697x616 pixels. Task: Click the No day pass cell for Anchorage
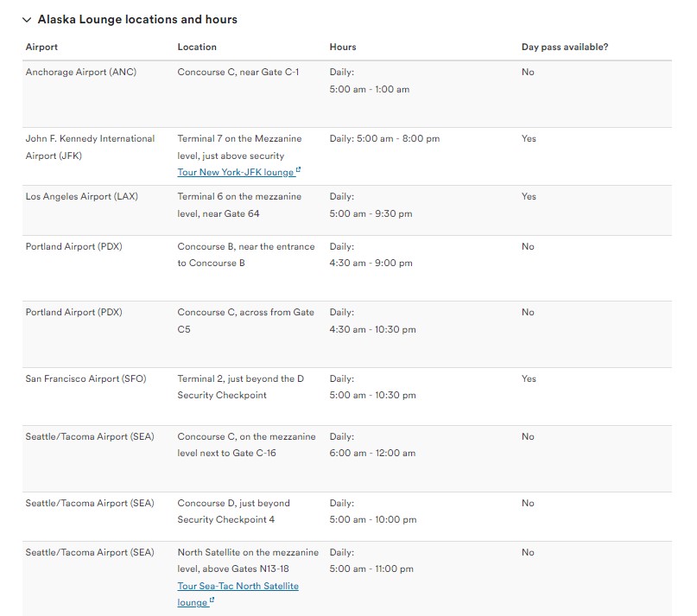tap(528, 72)
